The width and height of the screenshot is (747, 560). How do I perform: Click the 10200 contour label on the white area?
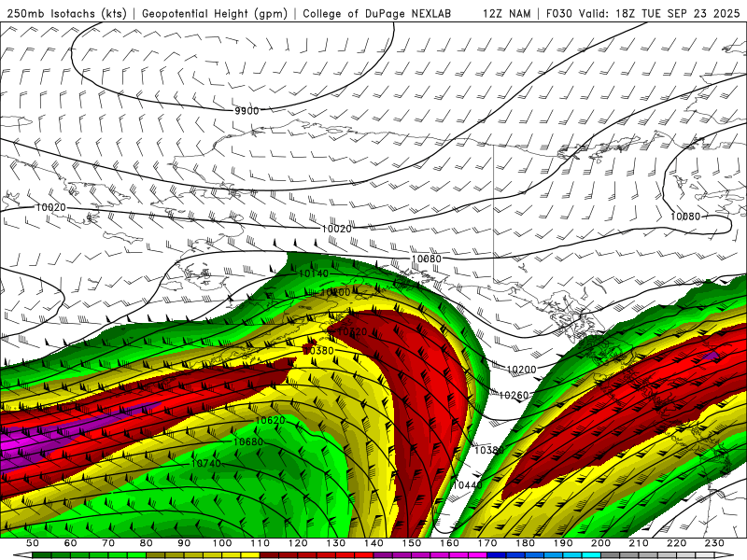521,370
